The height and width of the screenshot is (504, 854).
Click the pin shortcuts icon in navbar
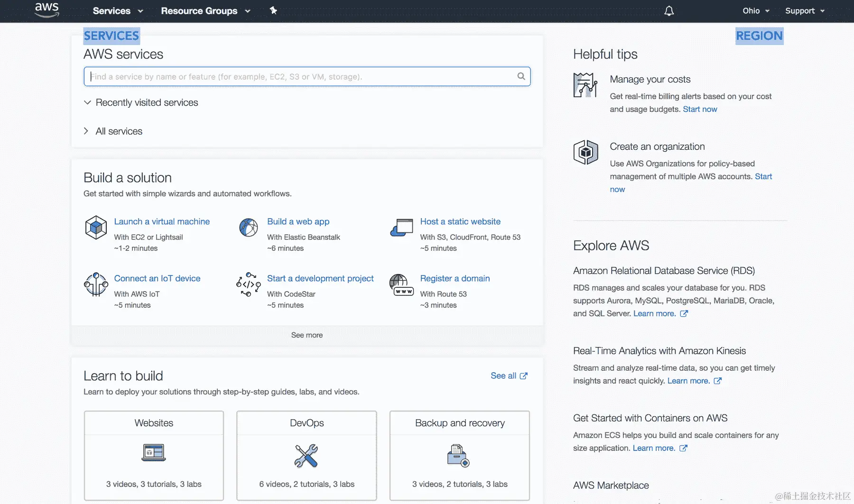click(x=273, y=10)
